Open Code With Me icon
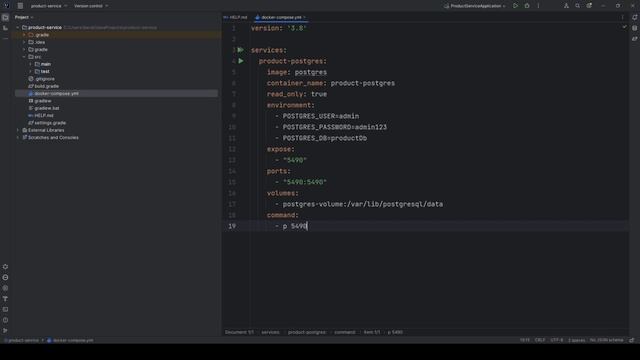Viewport: 640px width, 360px height. pos(566,6)
